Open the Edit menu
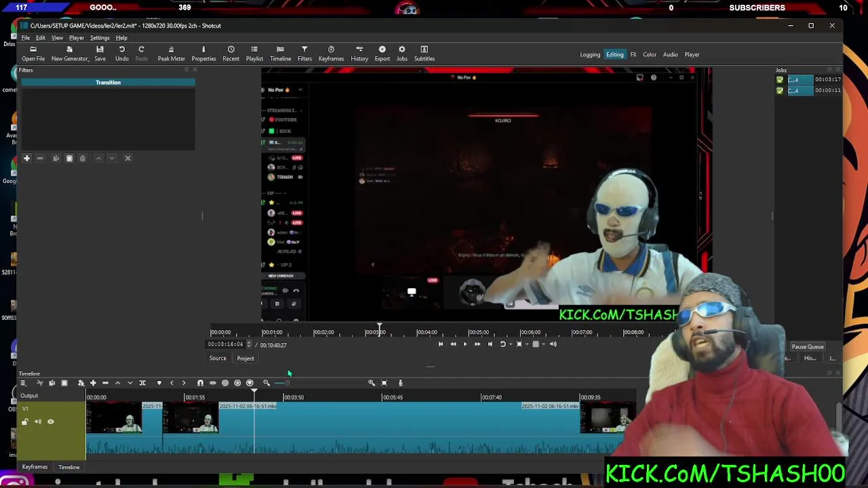868x488 pixels. click(41, 38)
